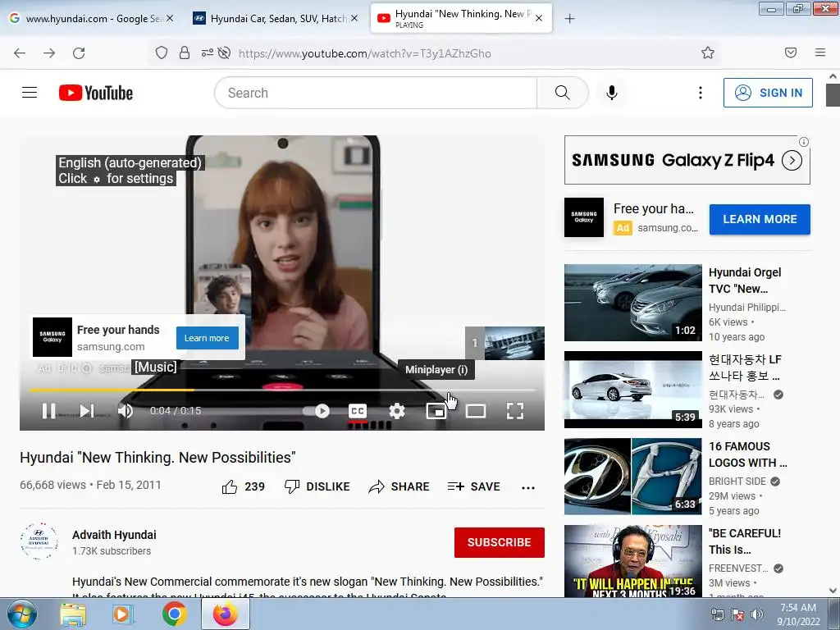Image resolution: width=840 pixels, height=630 pixels.
Task: Open the SHARE option
Action: click(x=399, y=486)
